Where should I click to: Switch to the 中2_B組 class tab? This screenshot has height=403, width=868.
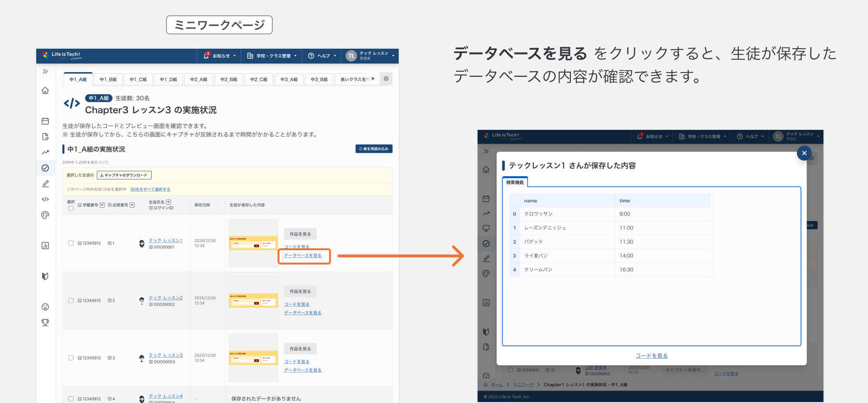coord(229,79)
